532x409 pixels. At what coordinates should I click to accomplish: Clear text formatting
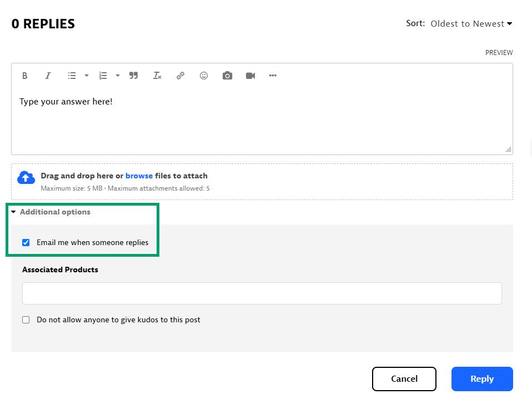157,76
